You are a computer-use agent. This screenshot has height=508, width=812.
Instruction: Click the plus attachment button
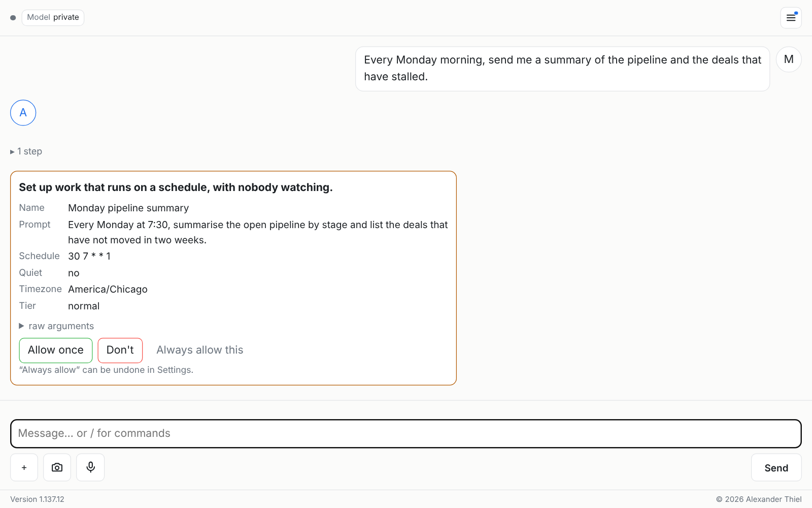tap(24, 467)
